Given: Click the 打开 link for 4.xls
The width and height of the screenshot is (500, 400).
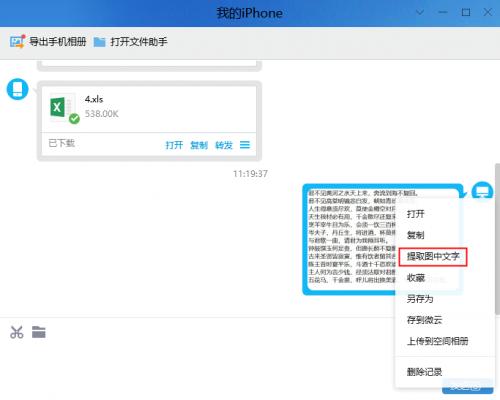Looking at the screenshot, I should [x=174, y=145].
